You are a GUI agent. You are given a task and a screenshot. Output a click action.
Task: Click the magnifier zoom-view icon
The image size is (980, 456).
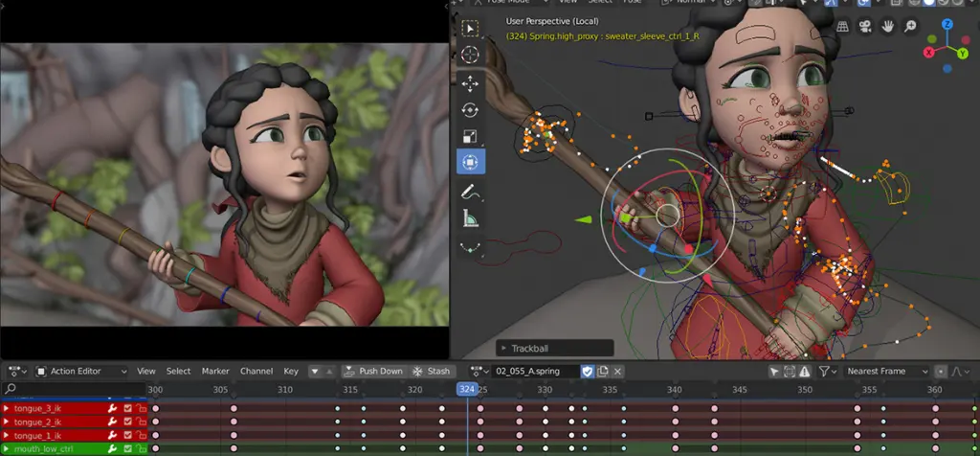pyautogui.click(x=910, y=26)
